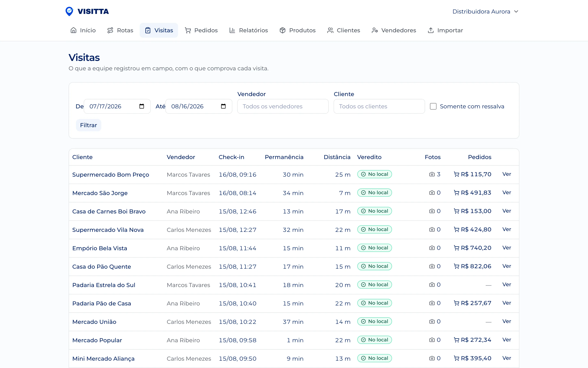Click cart icon next to R$ 822,06

pos(457,266)
